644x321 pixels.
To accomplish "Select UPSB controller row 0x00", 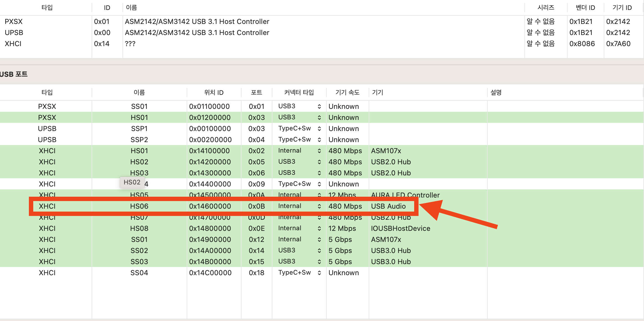I will point(322,33).
